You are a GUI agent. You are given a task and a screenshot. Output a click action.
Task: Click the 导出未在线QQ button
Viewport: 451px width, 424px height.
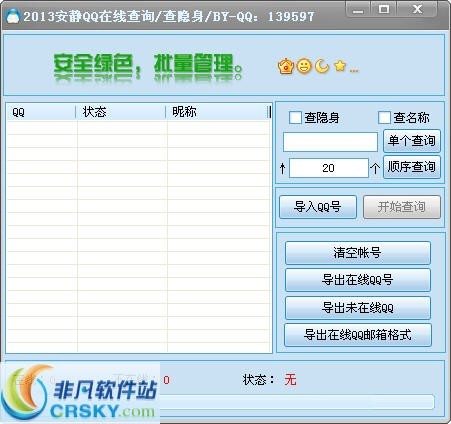point(358,308)
